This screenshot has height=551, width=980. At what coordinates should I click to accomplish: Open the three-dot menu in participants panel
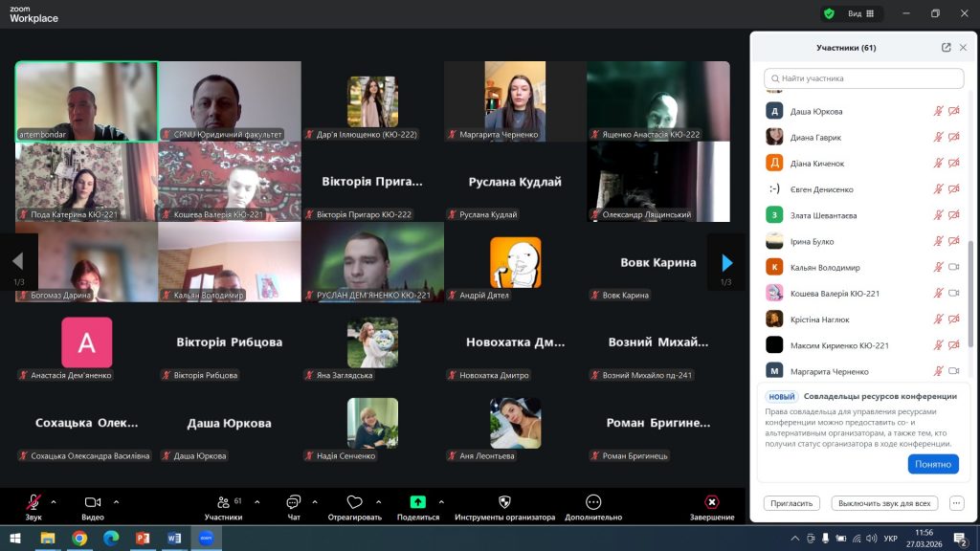956,503
